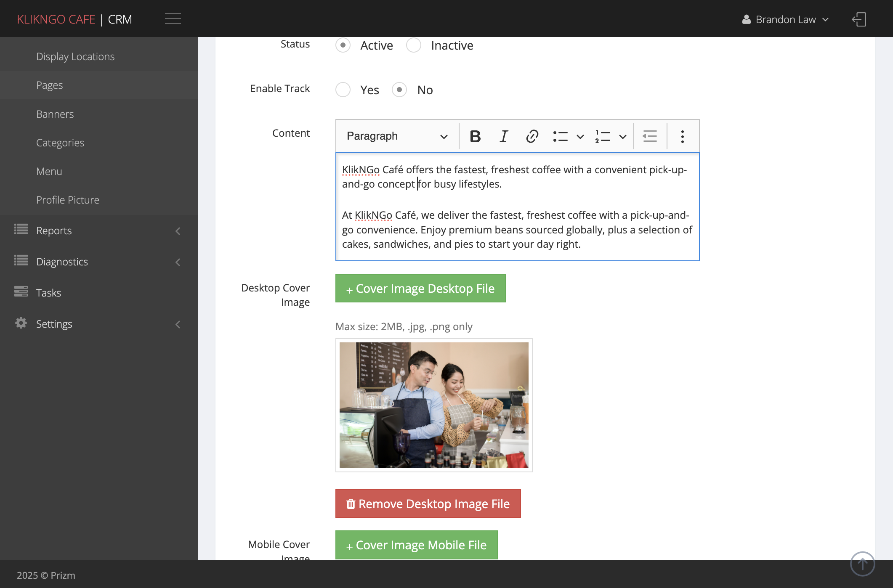This screenshot has width=893, height=588.
Task: Open the Banners sidebar item
Action: (x=99, y=114)
